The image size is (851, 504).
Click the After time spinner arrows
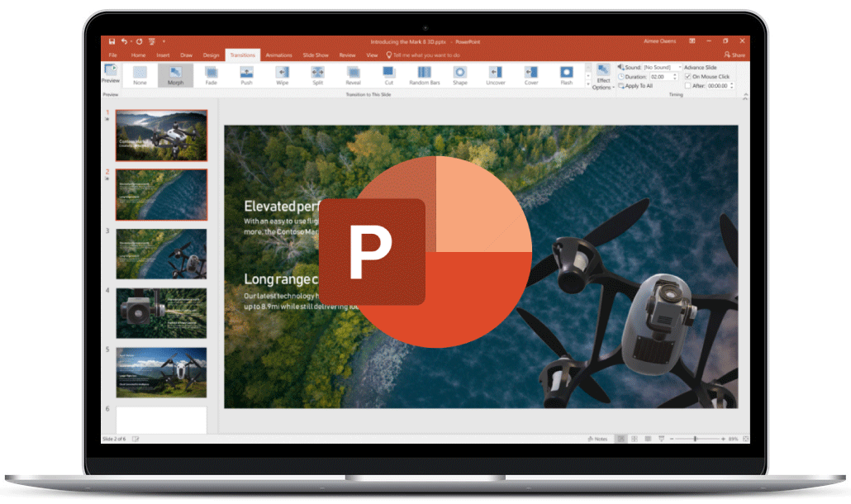732,86
